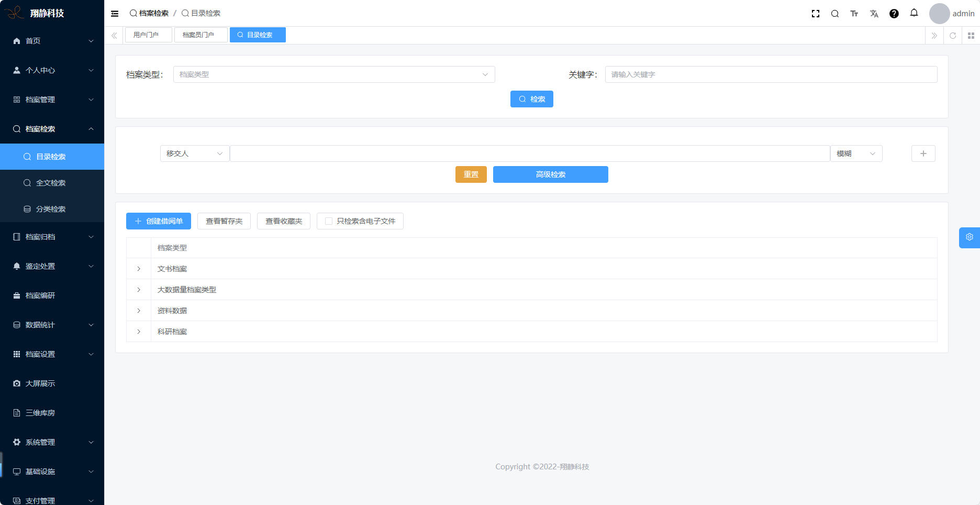Focus the 关键字 keyword input field
980x505 pixels.
(x=771, y=74)
